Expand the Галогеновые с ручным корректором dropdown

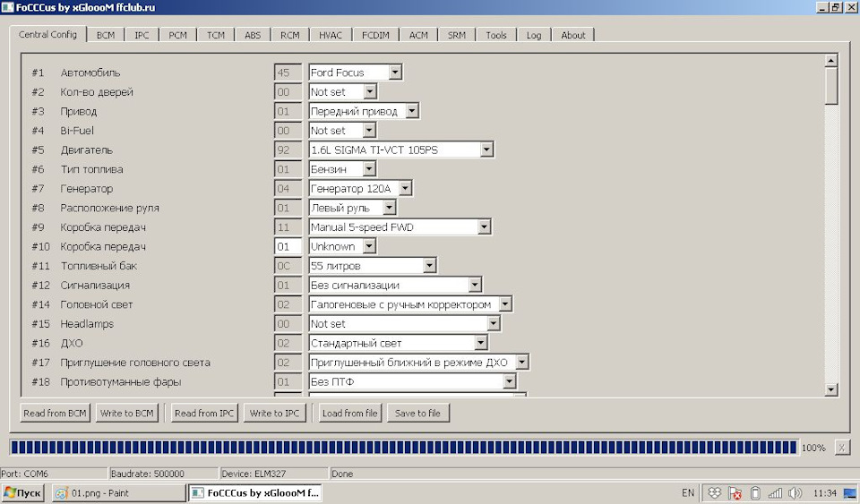coord(505,304)
